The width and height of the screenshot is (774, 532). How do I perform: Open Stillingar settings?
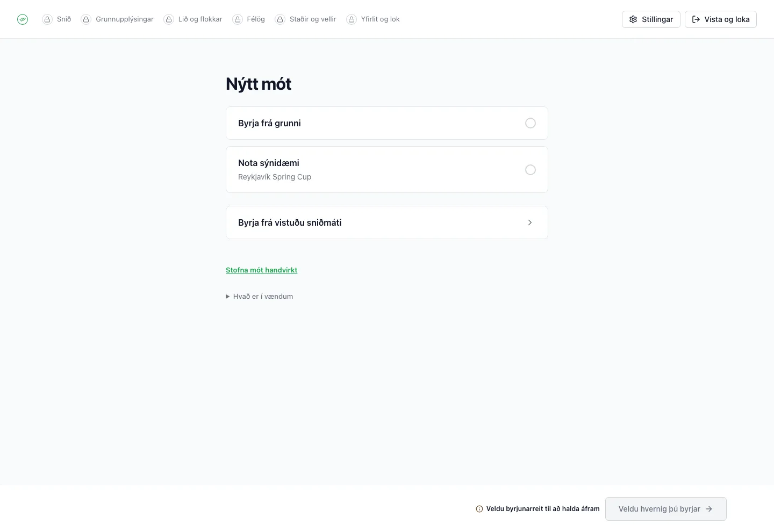651,19
